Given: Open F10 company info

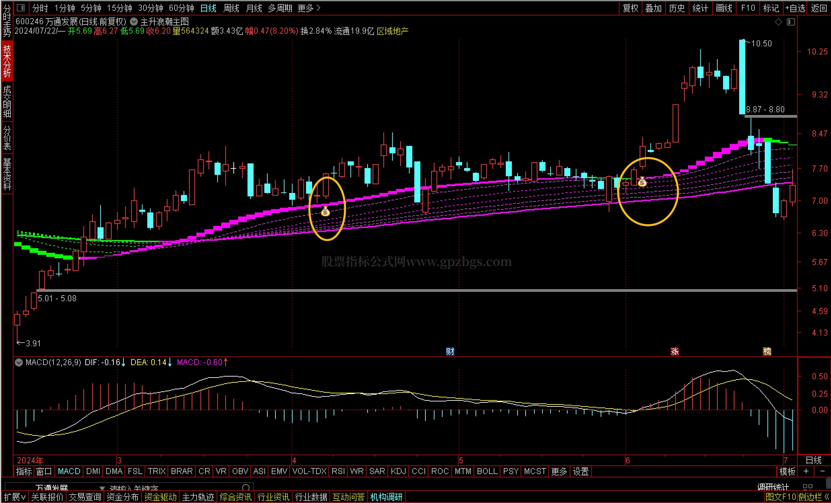Looking at the screenshot, I should pos(748,8).
